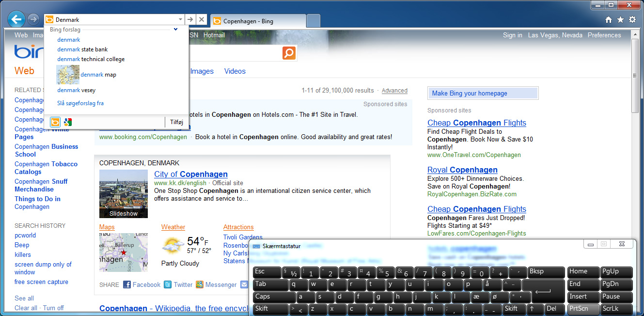Click the browser Forward arrow button
644x316 pixels.
coord(33,19)
